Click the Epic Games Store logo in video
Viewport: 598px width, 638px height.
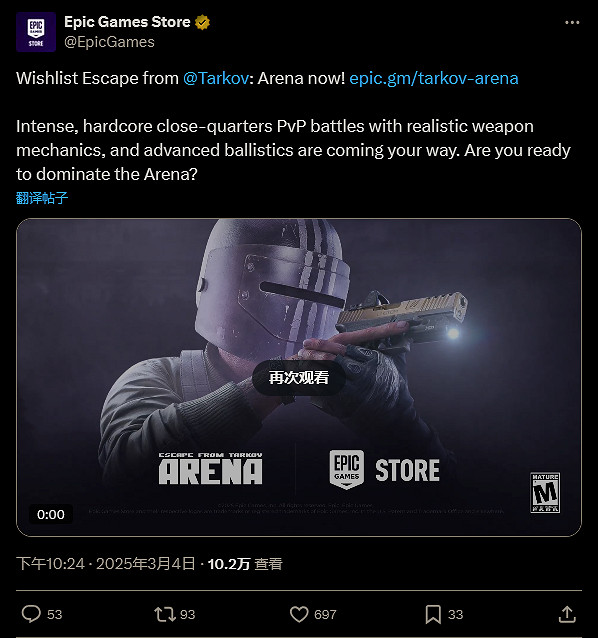coord(384,470)
